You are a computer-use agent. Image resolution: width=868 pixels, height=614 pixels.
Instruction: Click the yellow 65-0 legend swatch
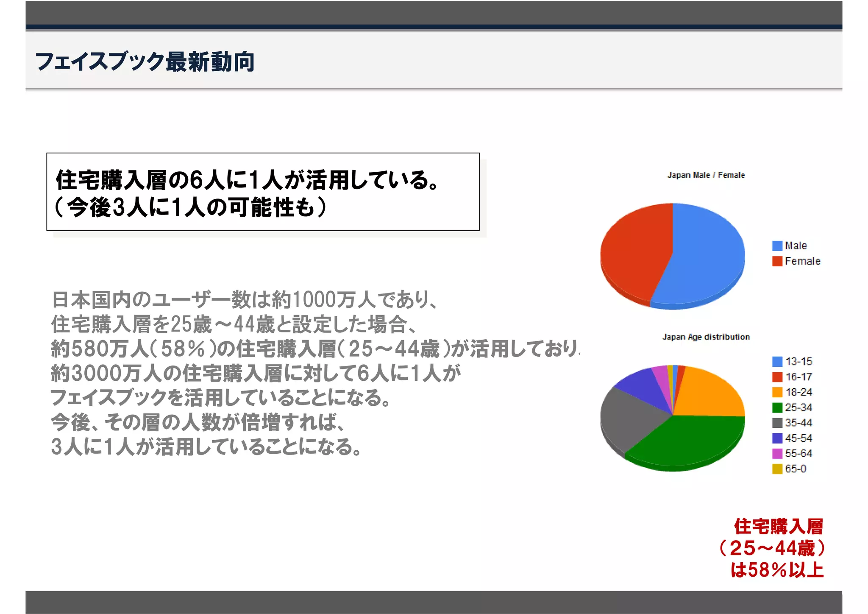click(x=777, y=469)
